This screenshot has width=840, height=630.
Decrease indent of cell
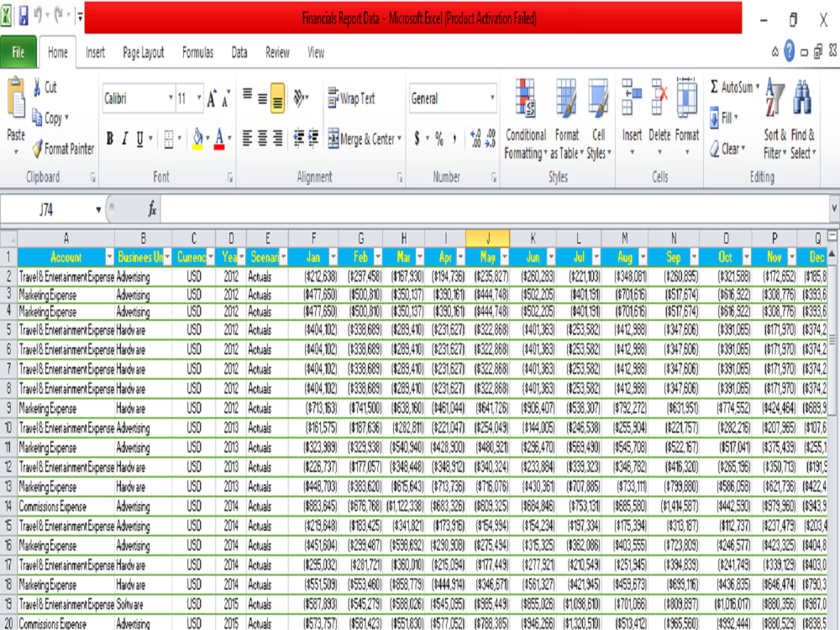coord(298,139)
